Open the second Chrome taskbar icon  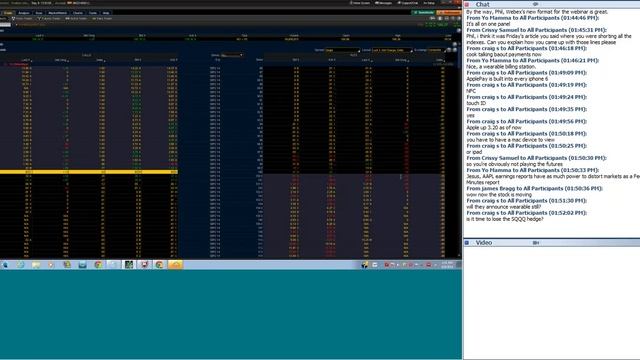[x=160, y=265]
